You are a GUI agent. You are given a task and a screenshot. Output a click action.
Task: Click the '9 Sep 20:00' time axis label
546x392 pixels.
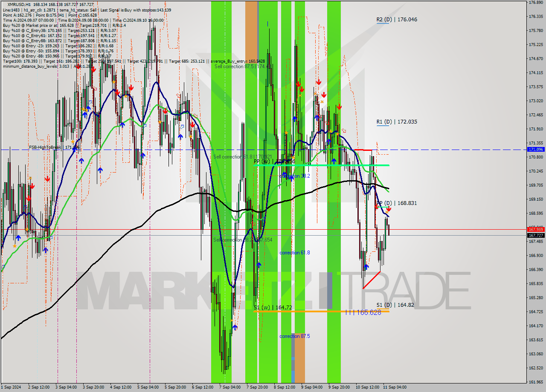[339, 387]
